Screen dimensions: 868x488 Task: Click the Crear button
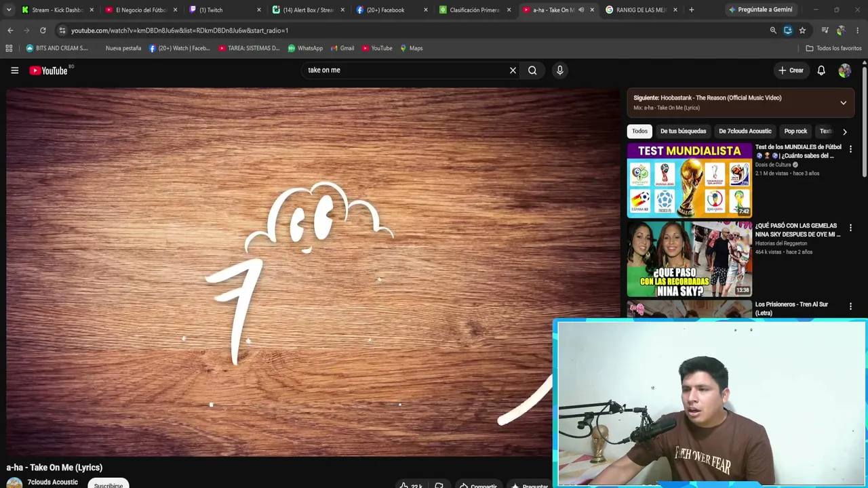(791, 70)
